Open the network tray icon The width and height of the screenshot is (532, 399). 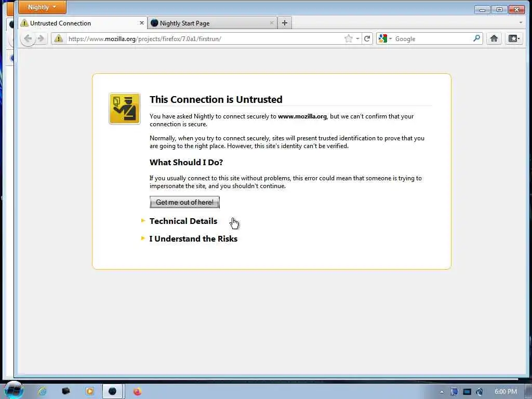pos(467,392)
